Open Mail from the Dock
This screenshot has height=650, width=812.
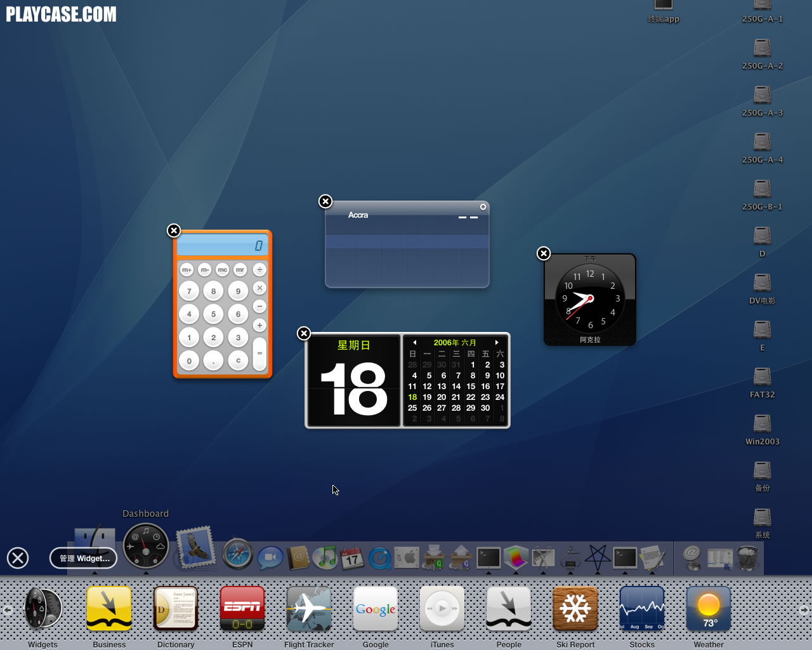(x=195, y=547)
